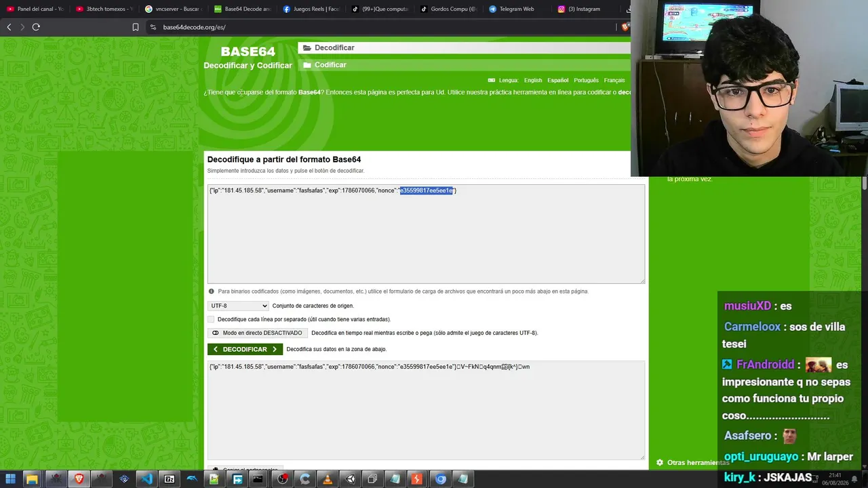Switch language to English
Viewport: 868px width, 488px height.
(x=533, y=80)
